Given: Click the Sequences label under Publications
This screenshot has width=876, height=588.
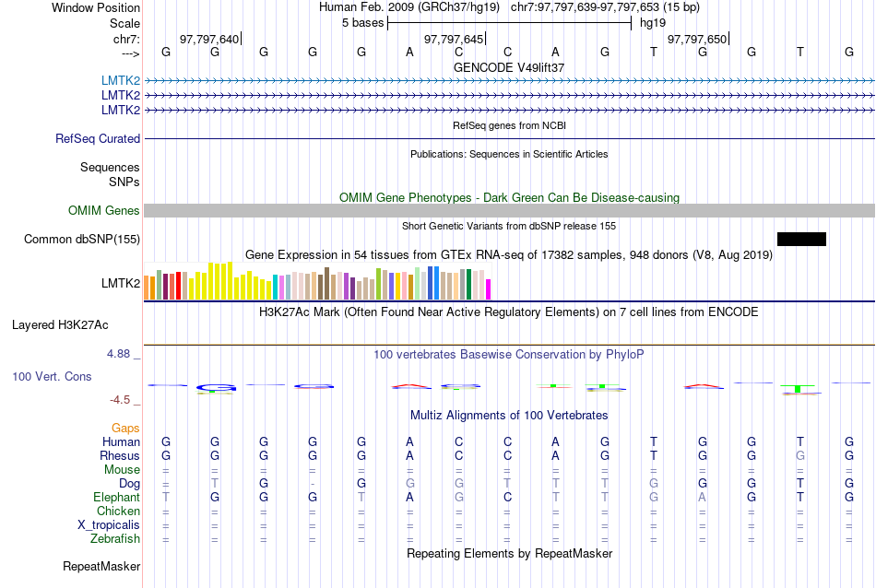Looking at the screenshot, I should pos(110,167).
